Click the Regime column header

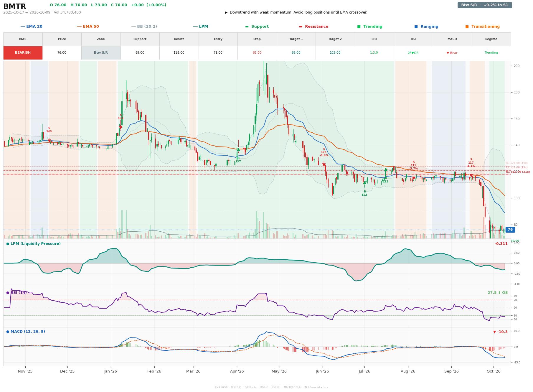tap(491, 39)
